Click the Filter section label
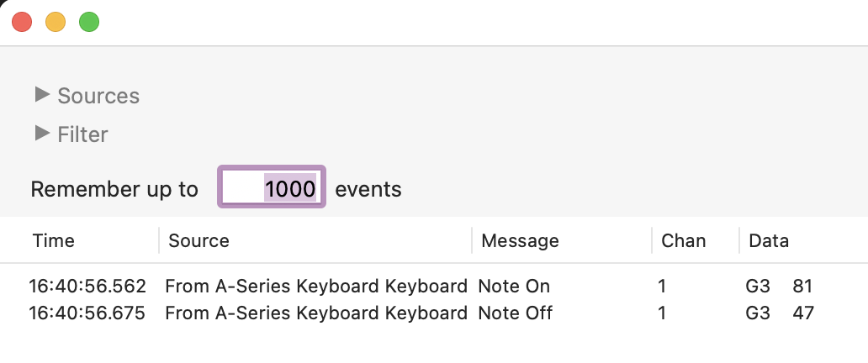This screenshot has height=363, width=868. (x=82, y=134)
